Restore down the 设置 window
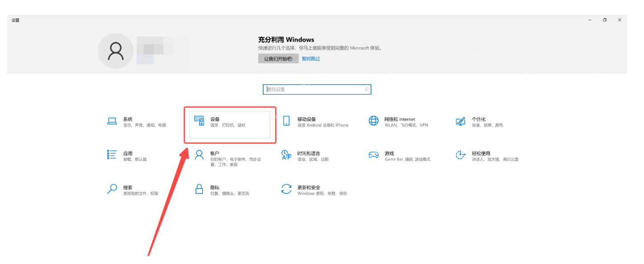The width and height of the screenshot is (644, 264). coord(605,20)
